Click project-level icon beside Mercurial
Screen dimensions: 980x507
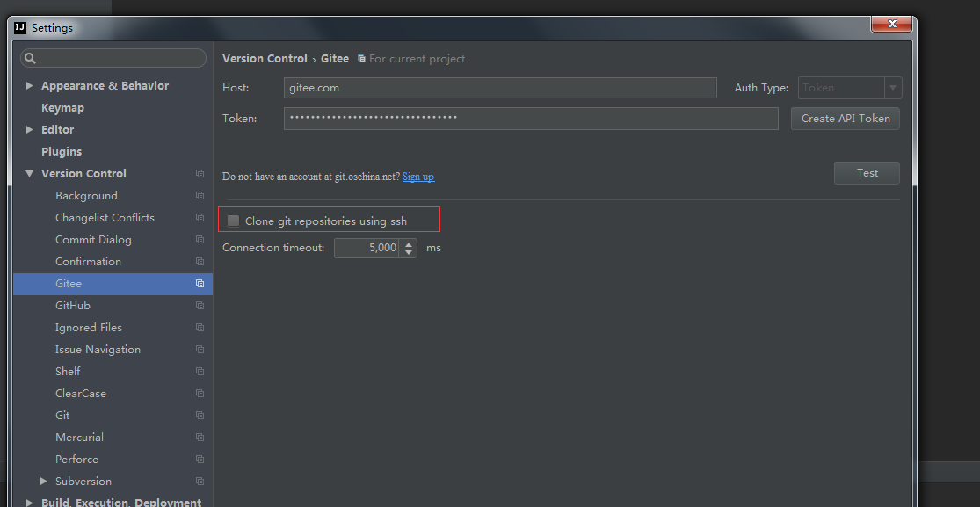[x=200, y=437]
